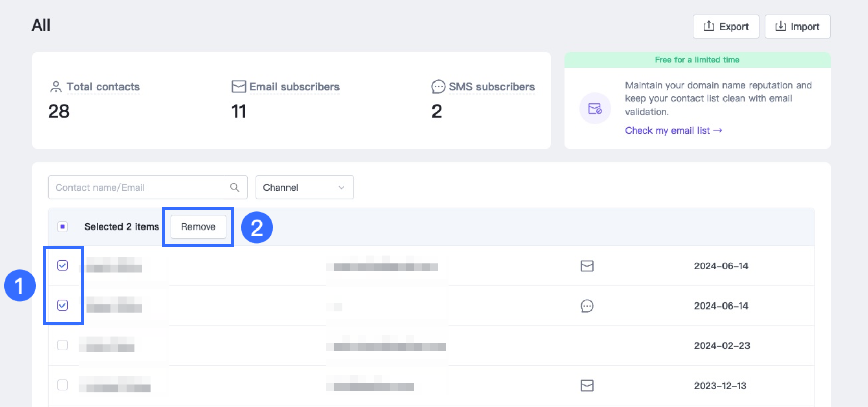
Task: Check the 2023-12-13 contact checkbox
Action: [x=63, y=385]
